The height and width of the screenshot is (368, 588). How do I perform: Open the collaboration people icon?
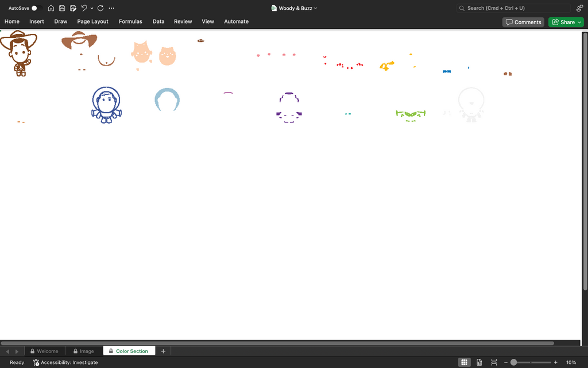pyautogui.click(x=580, y=8)
